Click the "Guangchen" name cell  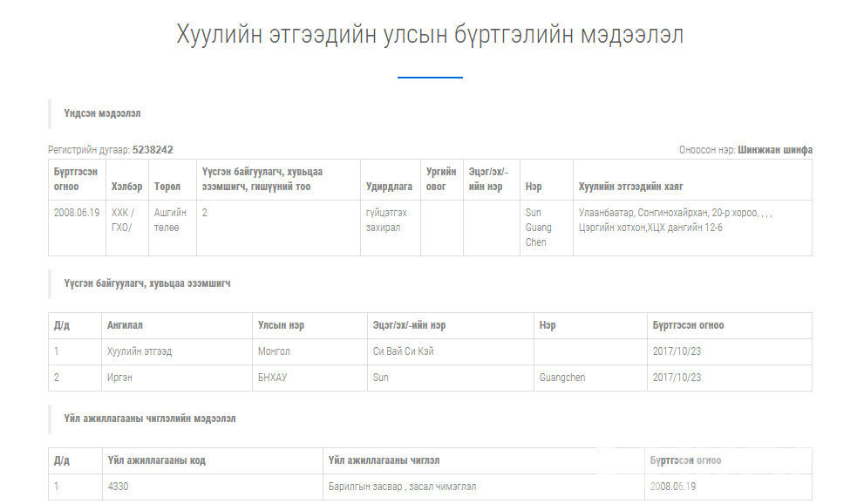point(562,378)
